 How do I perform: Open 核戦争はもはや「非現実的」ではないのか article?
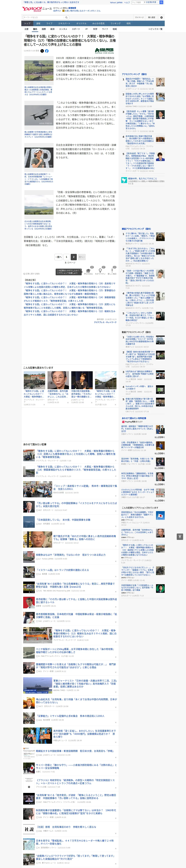click(71, 555)
